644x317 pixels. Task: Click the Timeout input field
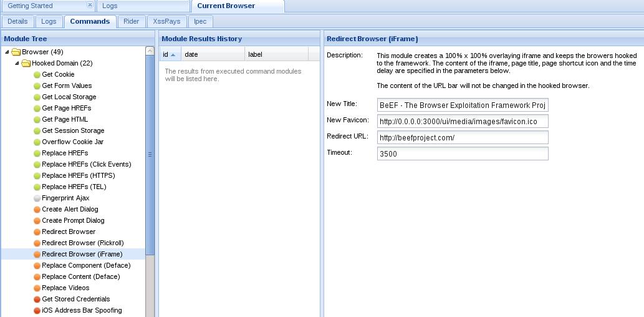tap(462, 154)
